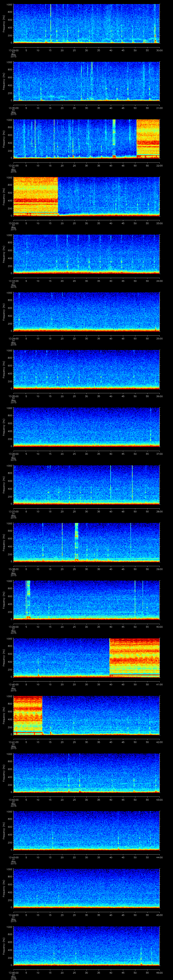Click the 13:36 spectrogram panel
The image size is (173, 980).
(x=86, y=427)
